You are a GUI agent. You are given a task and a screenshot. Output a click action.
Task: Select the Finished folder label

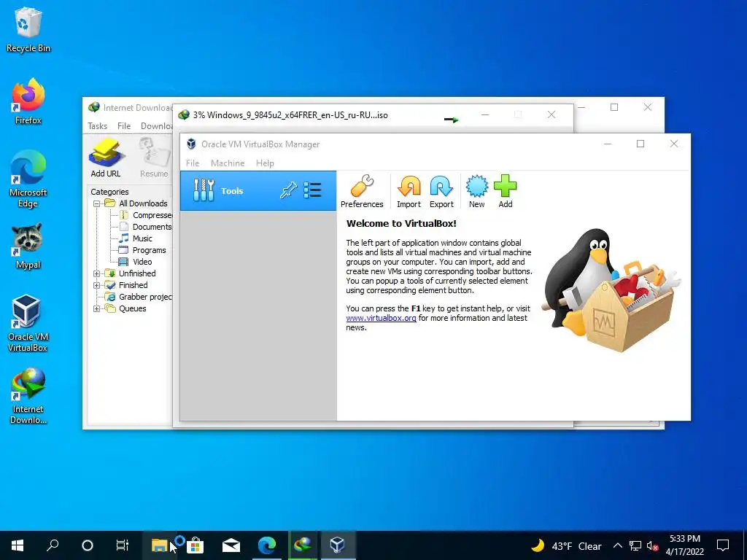point(133,285)
